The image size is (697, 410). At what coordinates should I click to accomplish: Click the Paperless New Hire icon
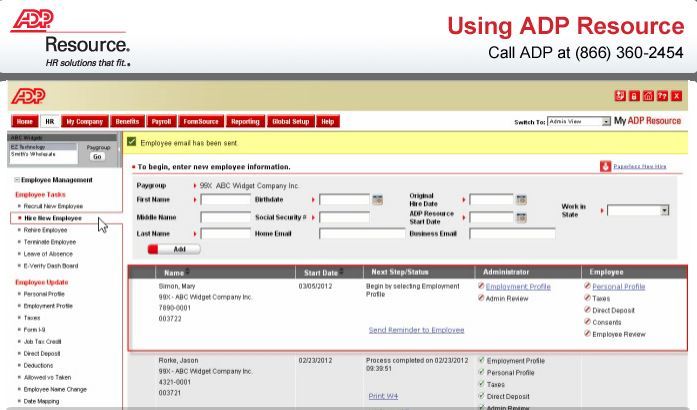[605, 166]
